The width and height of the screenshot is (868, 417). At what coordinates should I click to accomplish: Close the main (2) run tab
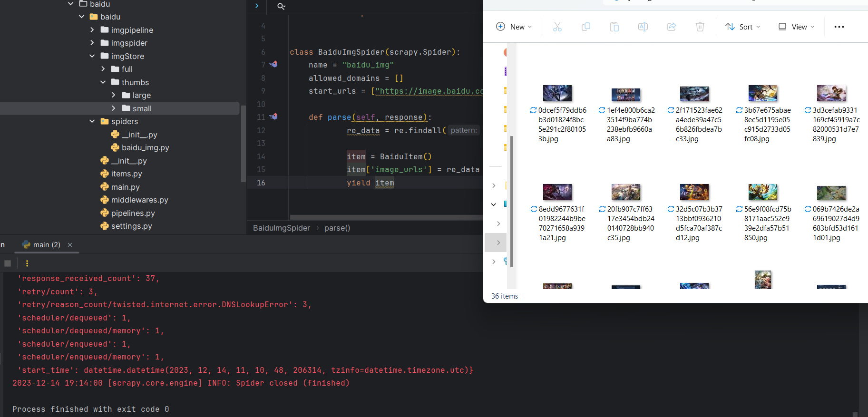pyautogui.click(x=70, y=245)
